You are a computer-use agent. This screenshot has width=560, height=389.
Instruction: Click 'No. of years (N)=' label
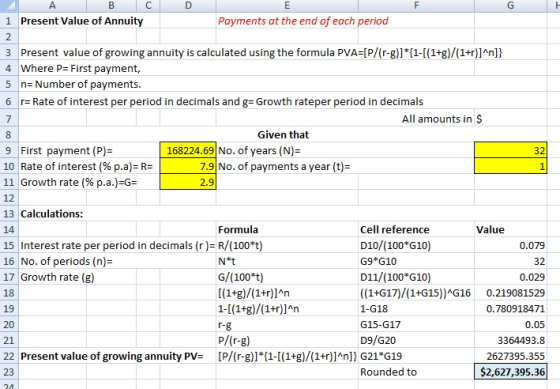click(259, 150)
